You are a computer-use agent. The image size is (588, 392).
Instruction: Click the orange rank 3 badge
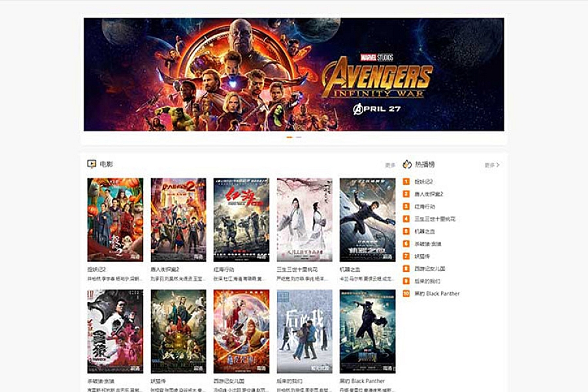click(x=406, y=206)
